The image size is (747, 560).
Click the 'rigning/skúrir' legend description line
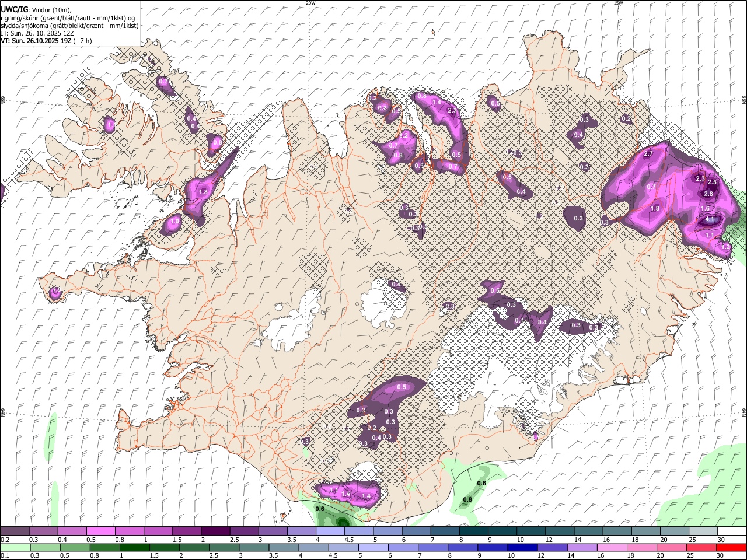67,18
